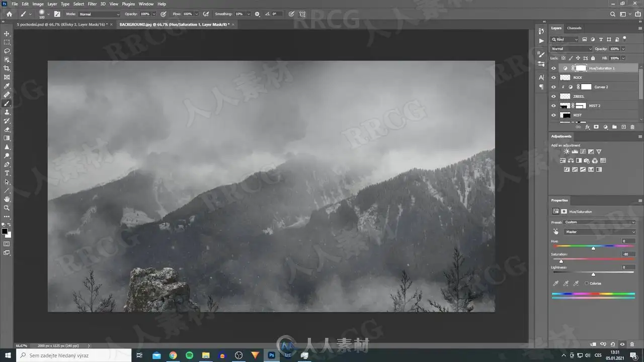Open the Filter menu
Image resolution: width=644 pixels, height=362 pixels.
(x=92, y=4)
